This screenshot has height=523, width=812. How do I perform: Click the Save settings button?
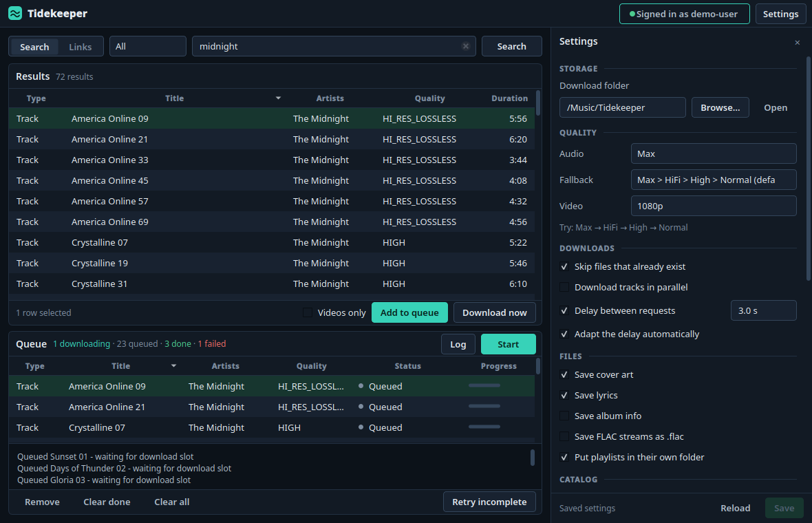click(x=784, y=508)
